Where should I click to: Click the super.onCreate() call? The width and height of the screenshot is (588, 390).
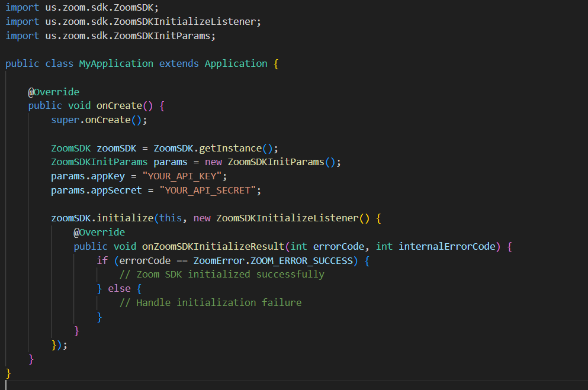(99, 120)
